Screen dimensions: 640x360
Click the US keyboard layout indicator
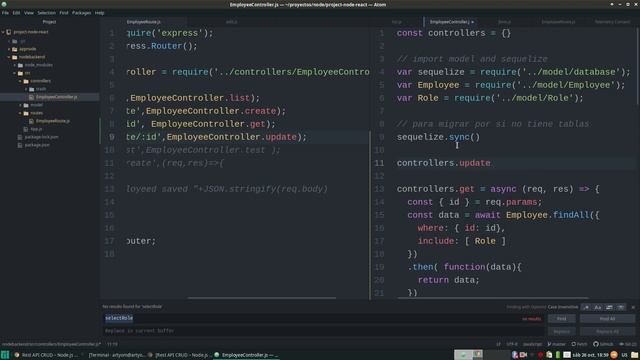pos(624,355)
